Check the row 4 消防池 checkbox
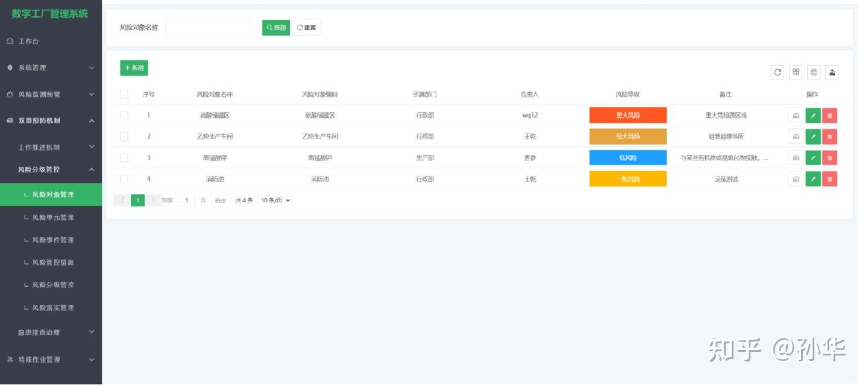This screenshot has height=385, width=868. click(124, 179)
